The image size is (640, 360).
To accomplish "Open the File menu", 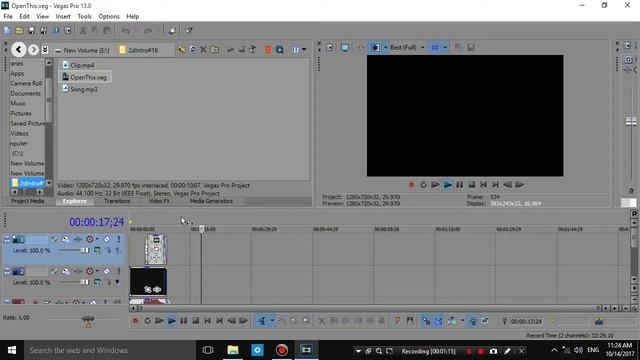I will coord(8,16).
